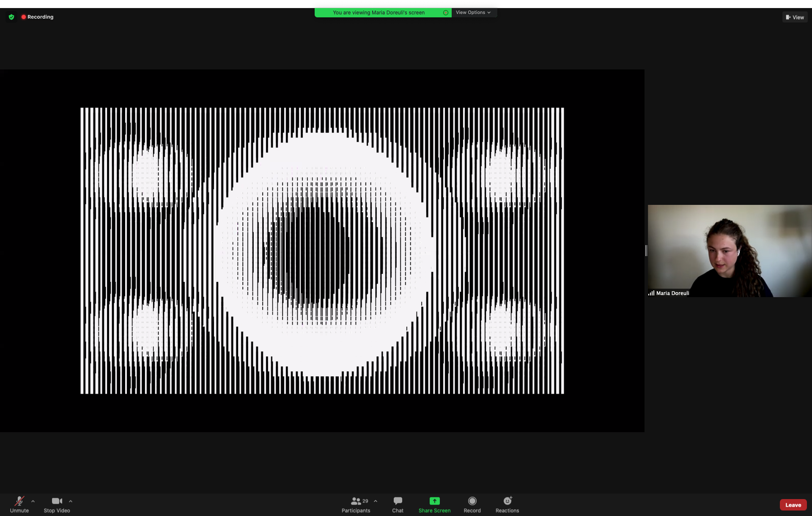812x516 pixels.
Task: Click divider handle beside video panel
Action: [646, 251]
